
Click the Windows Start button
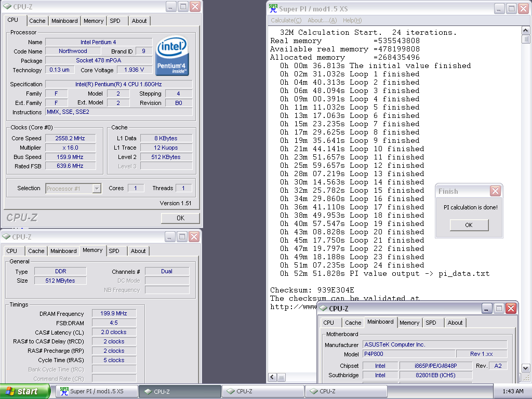[25, 391]
